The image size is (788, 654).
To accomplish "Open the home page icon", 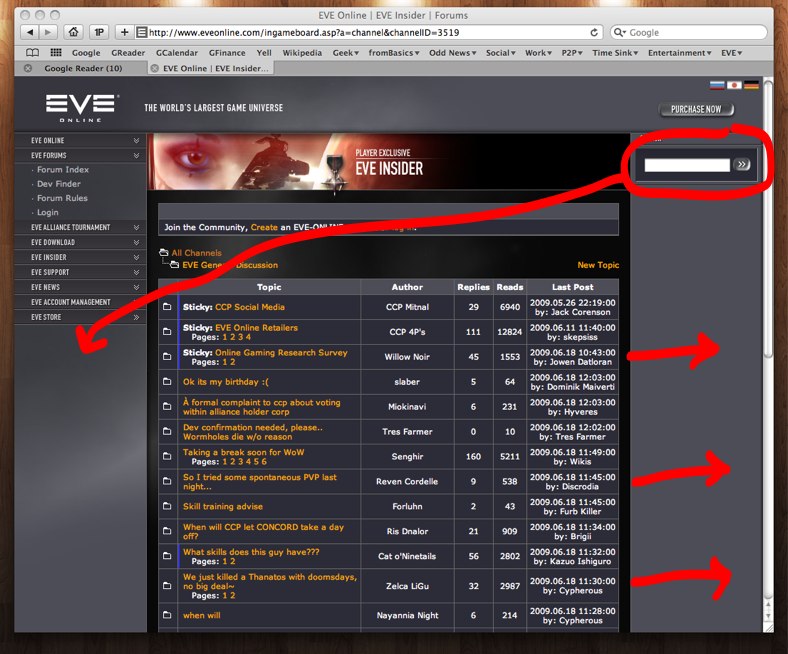I will click(73, 32).
